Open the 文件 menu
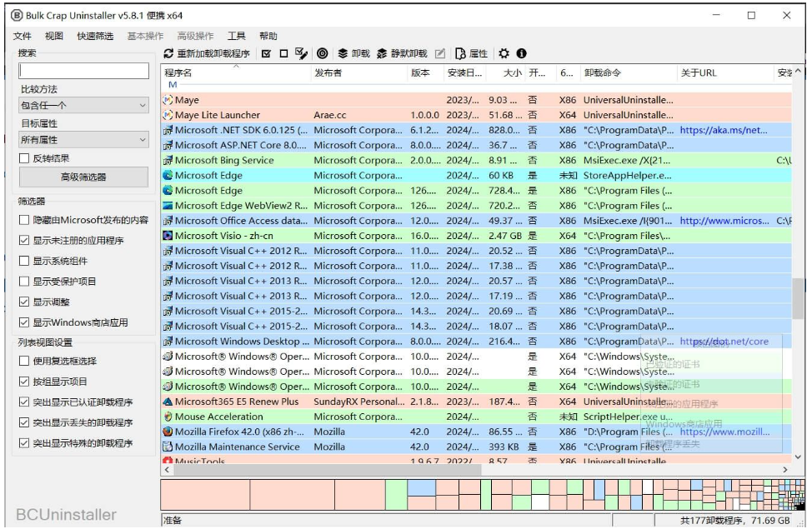 [23, 36]
